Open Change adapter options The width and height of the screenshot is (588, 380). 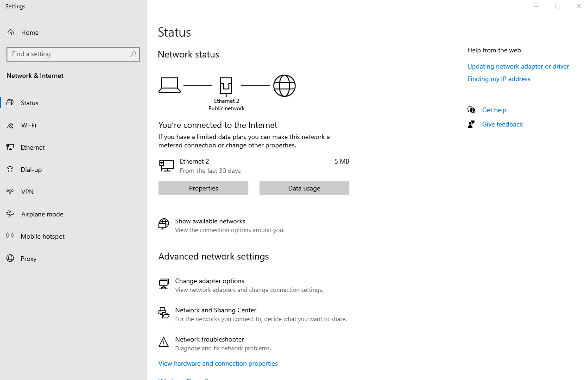pos(209,281)
